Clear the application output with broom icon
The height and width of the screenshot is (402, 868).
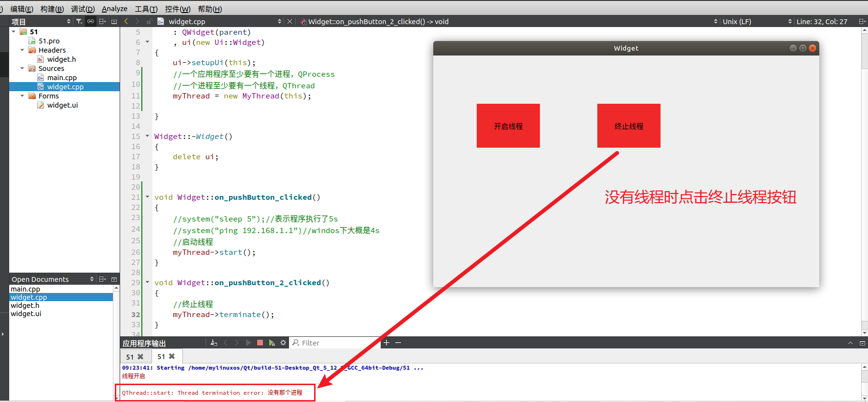(214, 343)
